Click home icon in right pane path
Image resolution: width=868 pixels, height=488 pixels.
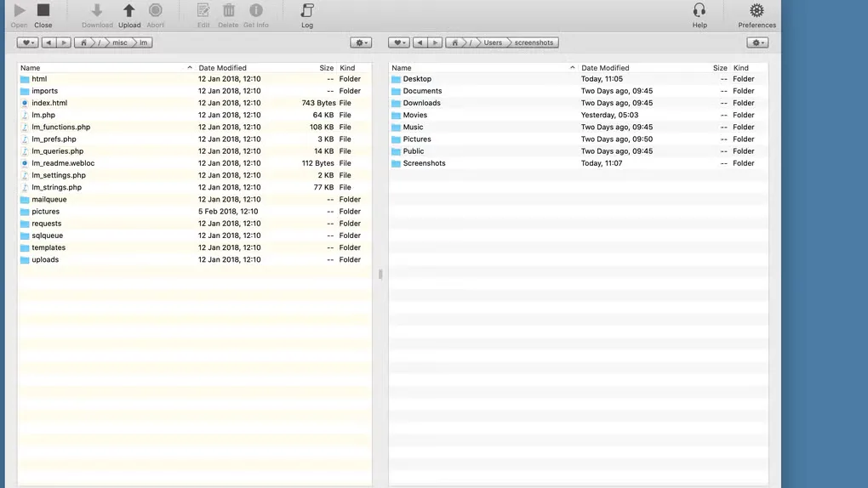pyautogui.click(x=455, y=43)
